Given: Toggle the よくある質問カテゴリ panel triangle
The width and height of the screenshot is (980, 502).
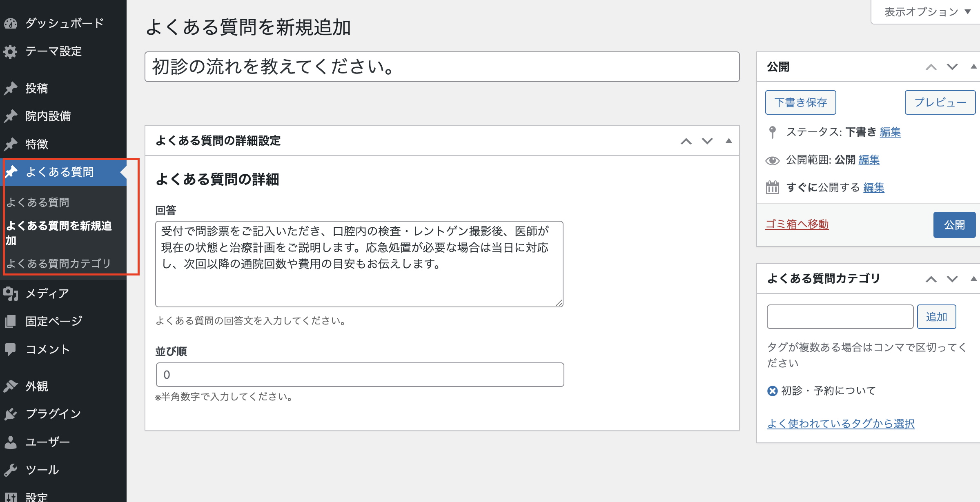Looking at the screenshot, I should pyautogui.click(x=973, y=279).
